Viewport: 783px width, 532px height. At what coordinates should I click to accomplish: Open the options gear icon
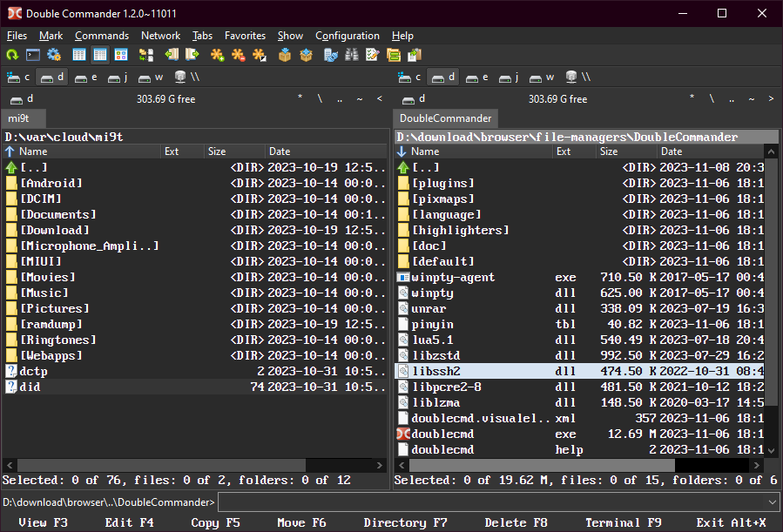coord(54,55)
